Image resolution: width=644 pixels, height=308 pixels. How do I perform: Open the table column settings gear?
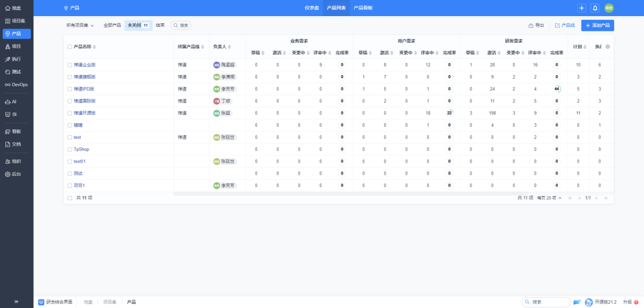(x=608, y=46)
